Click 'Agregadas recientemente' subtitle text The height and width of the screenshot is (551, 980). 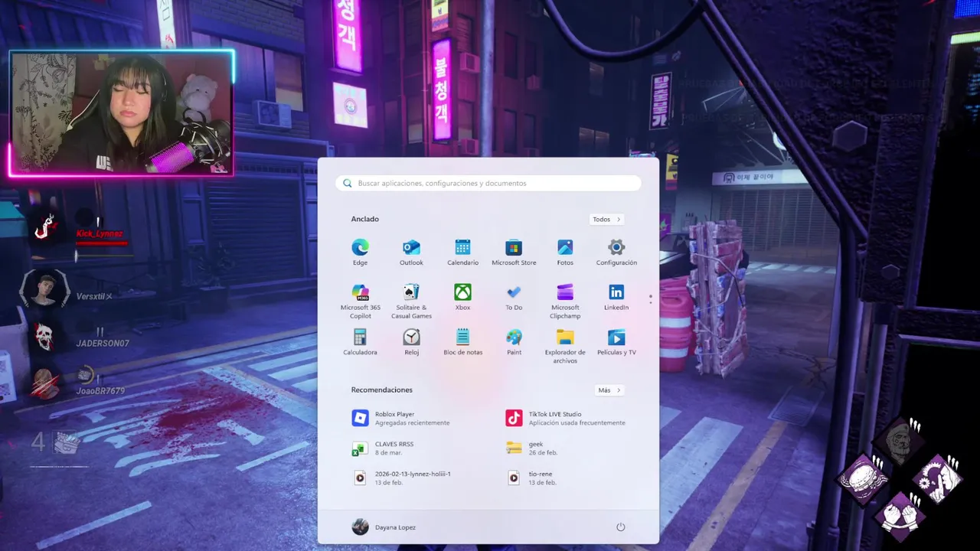(x=412, y=423)
